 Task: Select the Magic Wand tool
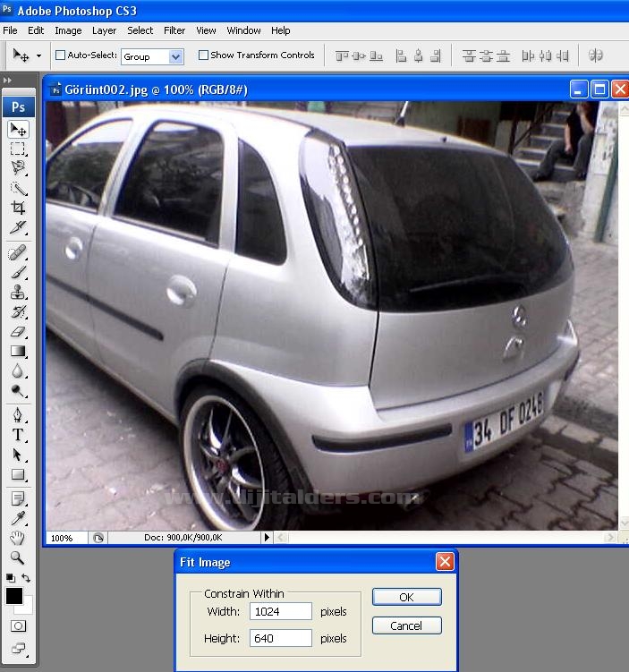tap(18, 188)
